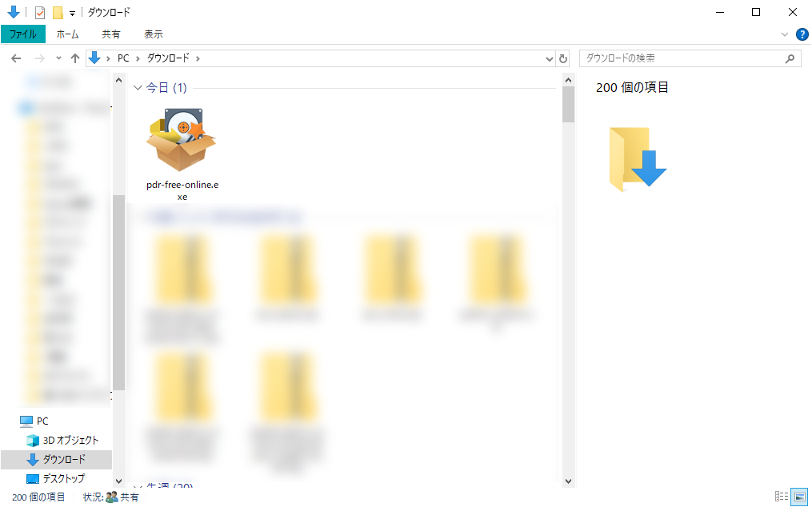This screenshot has height=507, width=812.
Task: Open the root breadcrumb chevron before PC
Action: 108,58
